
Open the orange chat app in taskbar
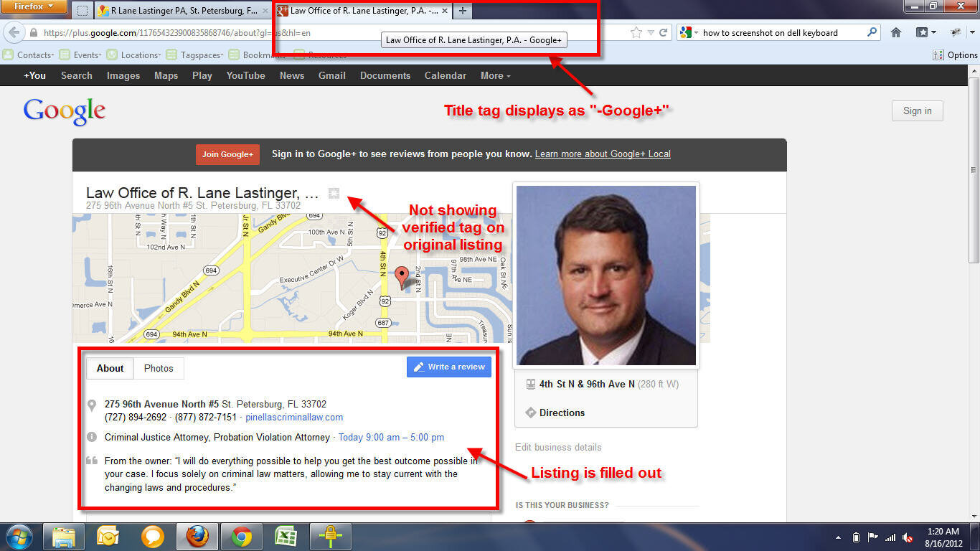[153, 537]
